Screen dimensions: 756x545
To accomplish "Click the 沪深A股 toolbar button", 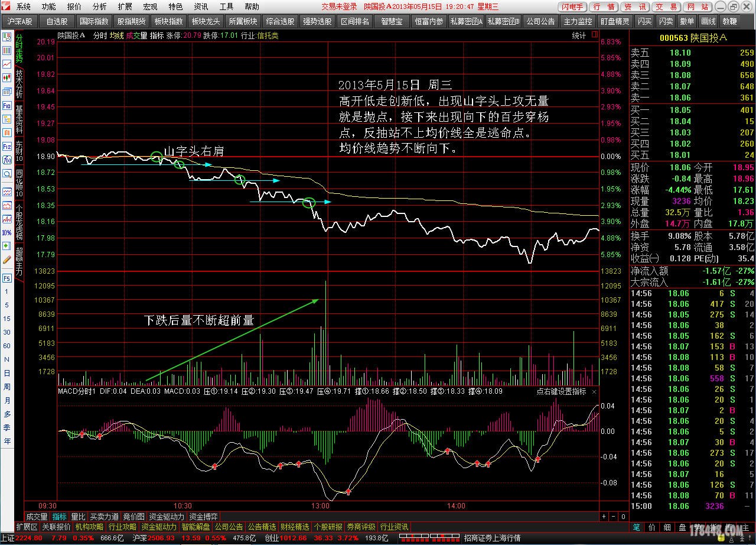I will point(20,21).
